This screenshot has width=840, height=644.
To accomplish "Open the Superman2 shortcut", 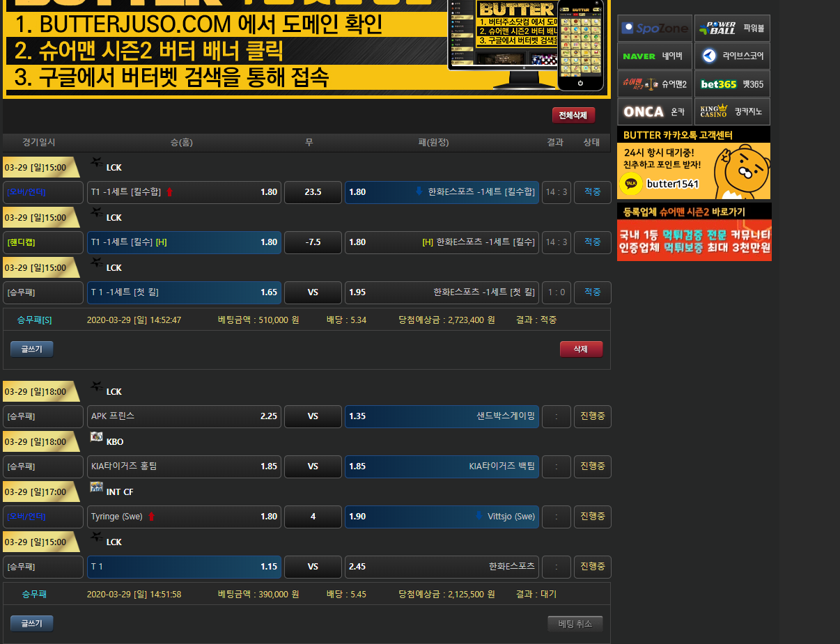I will click(654, 84).
